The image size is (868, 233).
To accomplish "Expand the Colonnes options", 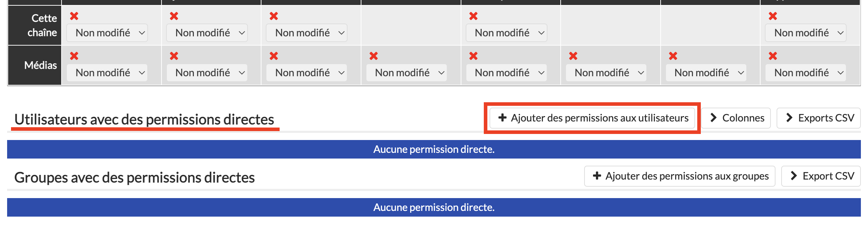I will (x=736, y=118).
